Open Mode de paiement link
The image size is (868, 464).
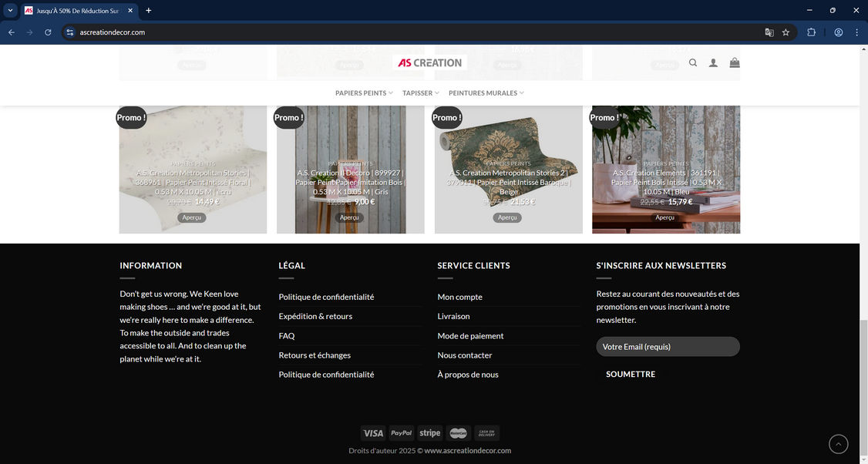click(x=470, y=335)
